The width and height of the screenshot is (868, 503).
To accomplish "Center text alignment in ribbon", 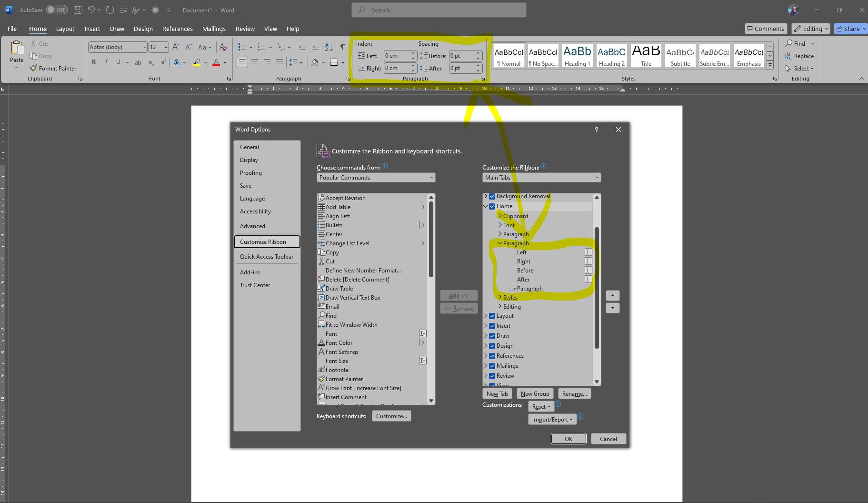I will [x=255, y=62].
